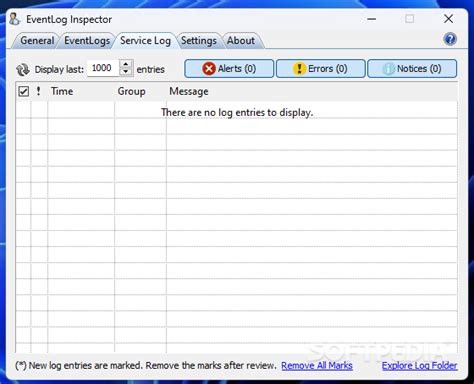Click the Remove All Marks link

pyautogui.click(x=317, y=366)
